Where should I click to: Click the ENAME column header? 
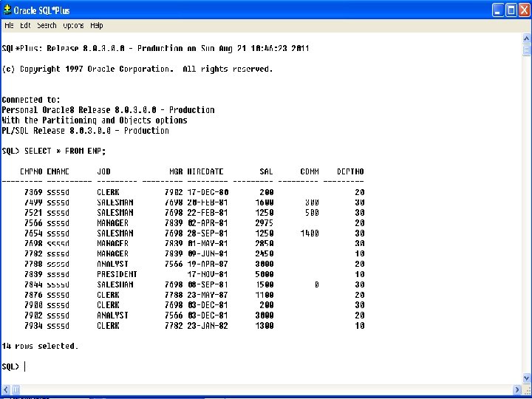point(58,171)
